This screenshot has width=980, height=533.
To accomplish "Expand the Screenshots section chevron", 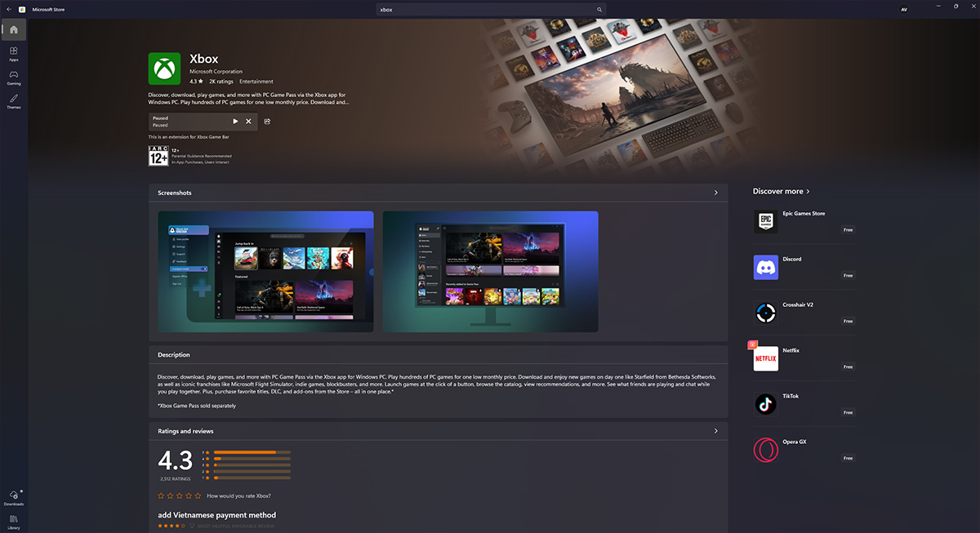I will point(716,193).
